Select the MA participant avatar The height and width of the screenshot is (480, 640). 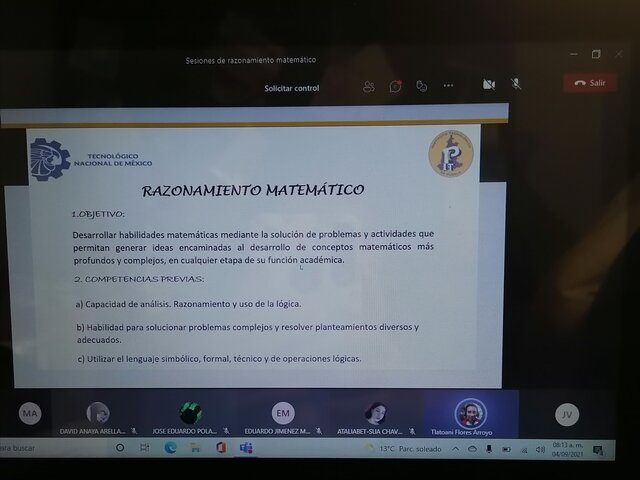point(30,413)
